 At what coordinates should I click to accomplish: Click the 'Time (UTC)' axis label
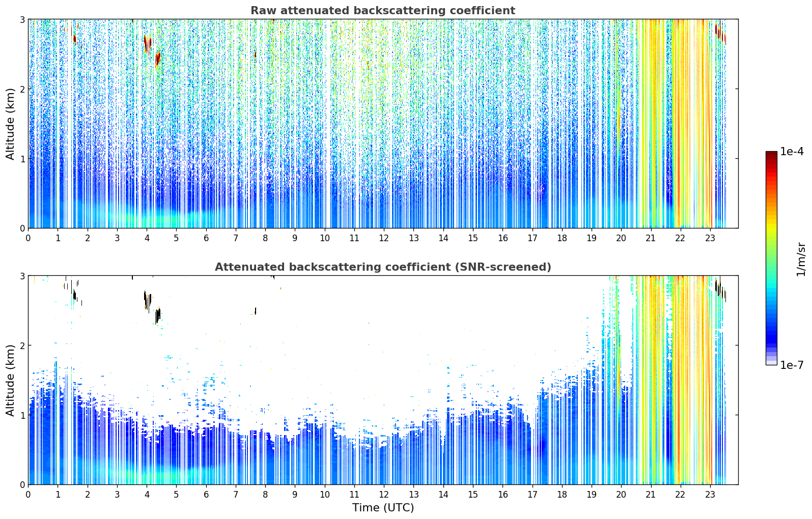tap(383, 507)
